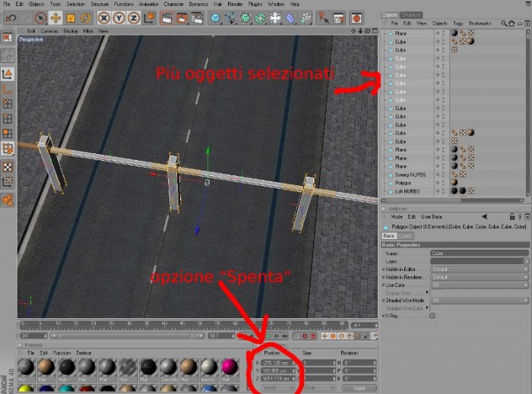Image resolution: width=532 pixels, height=394 pixels.
Task: Toggle active viewport maximize icon
Action: pos(375,31)
